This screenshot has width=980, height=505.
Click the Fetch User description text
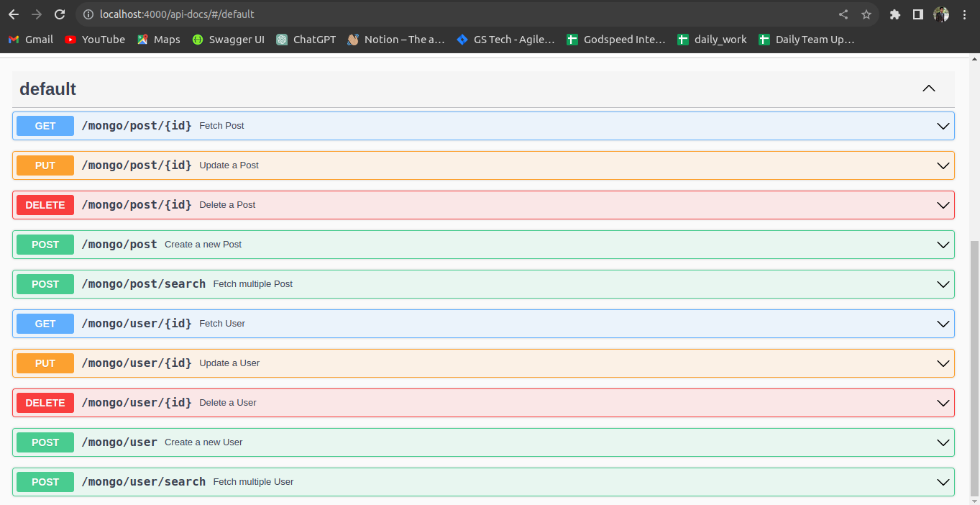coord(222,324)
